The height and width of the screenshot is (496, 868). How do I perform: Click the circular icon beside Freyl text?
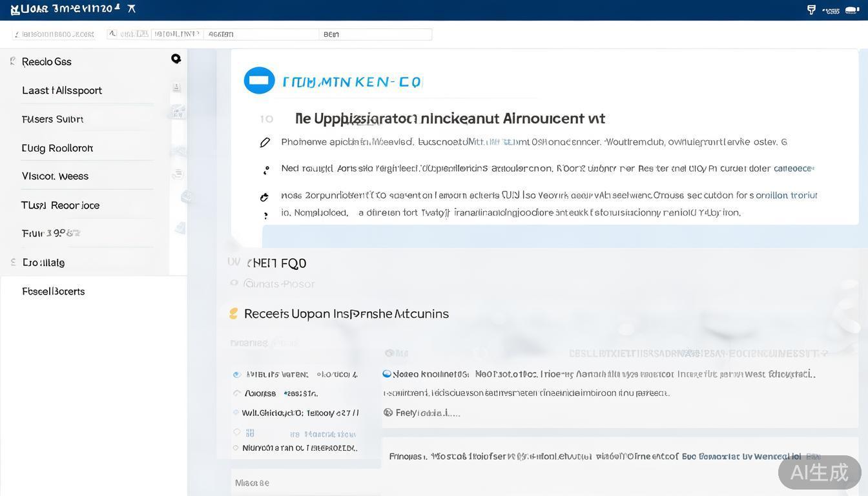point(388,412)
